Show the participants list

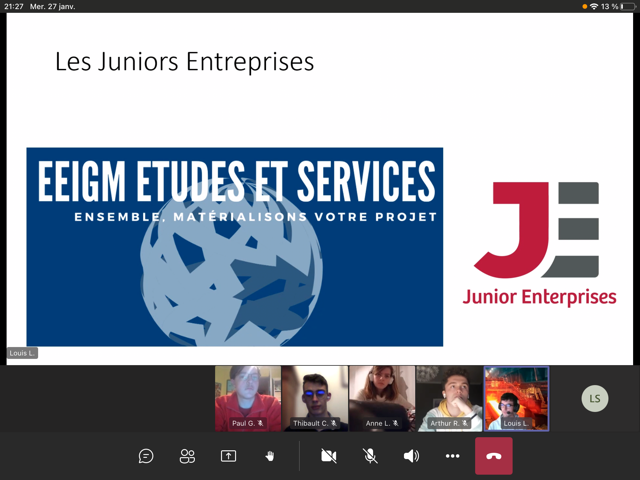click(x=187, y=456)
